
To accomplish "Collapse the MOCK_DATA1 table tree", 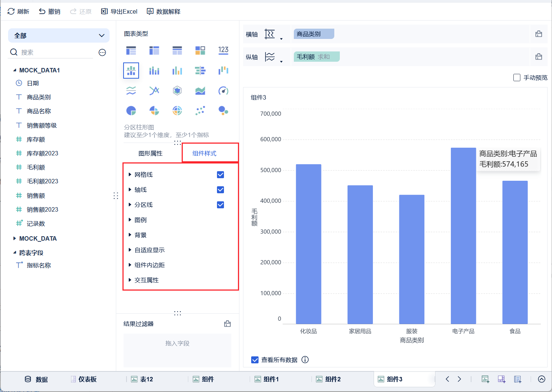I will point(15,70).
